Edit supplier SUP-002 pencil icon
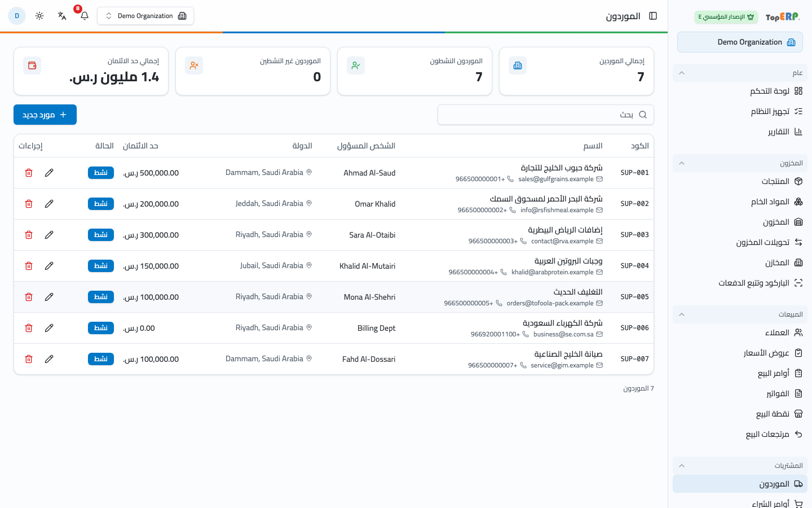This screenshot has height=508, width=812. click(x=49, y=204)
